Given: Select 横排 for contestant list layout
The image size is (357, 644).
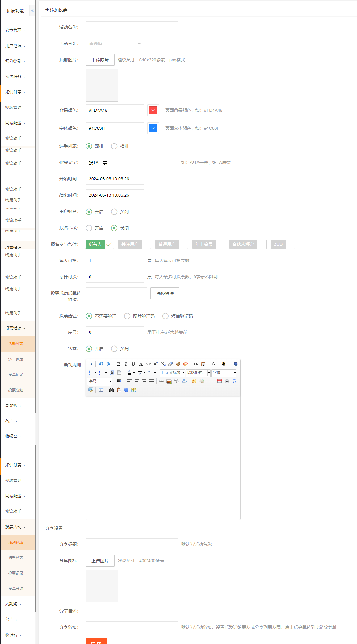Looking at the screenshot, I should [x=114, y=146].
